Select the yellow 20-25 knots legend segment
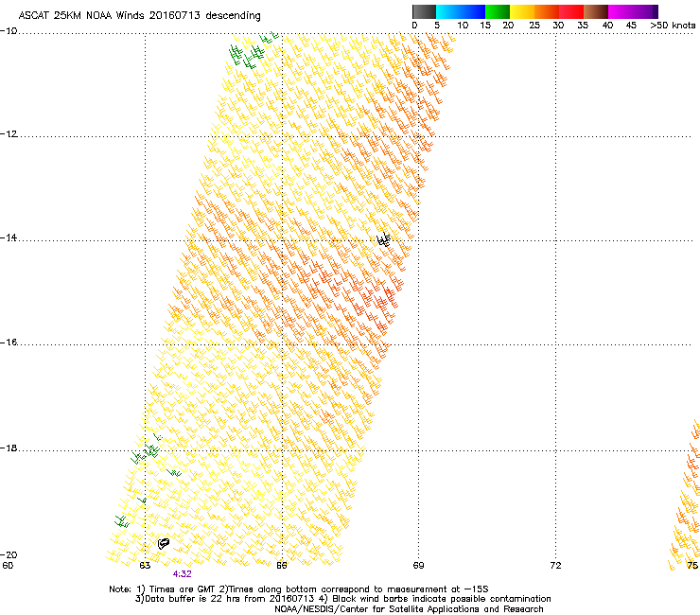Screen dimensions: 700x615 pos(522,11)
